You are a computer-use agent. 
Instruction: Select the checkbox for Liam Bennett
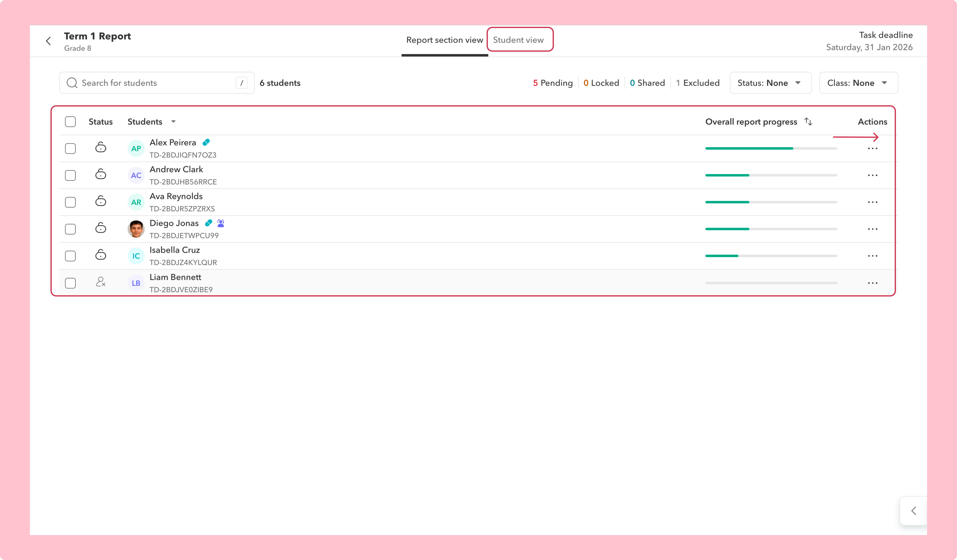(70, 283)
